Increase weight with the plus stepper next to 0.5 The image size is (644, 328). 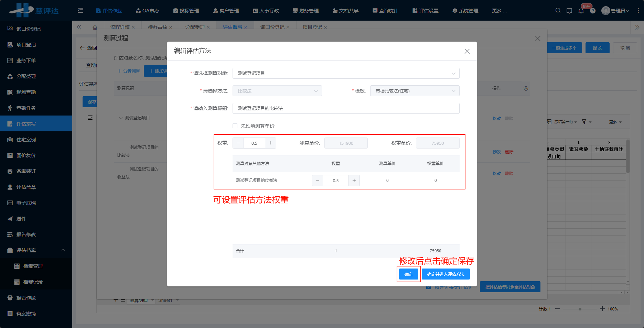[x=271, y=143]
